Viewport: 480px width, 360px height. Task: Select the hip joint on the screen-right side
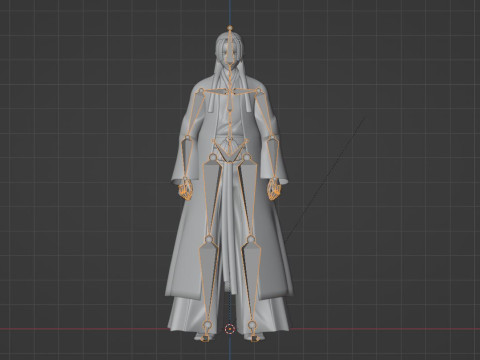click(x=247, y=156)
